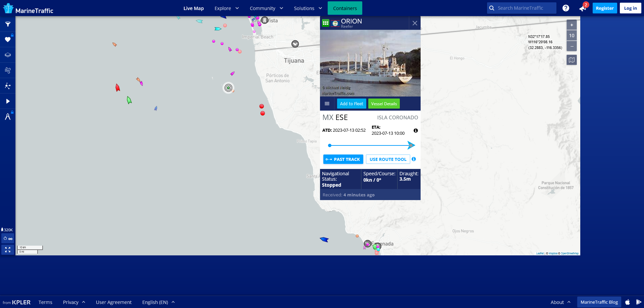This screenshot has height=308, width=644.
Task: Expand the Explore menu
Action: pos(227,8)
